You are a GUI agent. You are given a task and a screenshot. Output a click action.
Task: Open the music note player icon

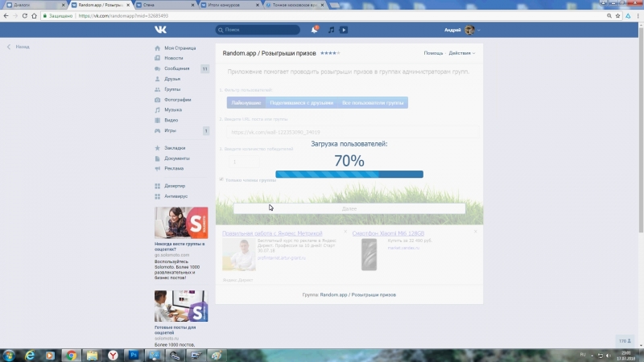[x=331, y=30]
